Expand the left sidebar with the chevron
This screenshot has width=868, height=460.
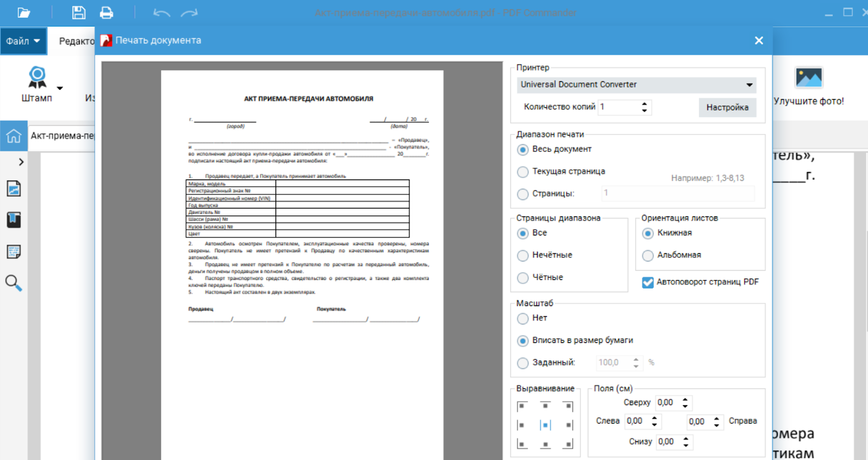pyautogui.click(x=21, y=162)
